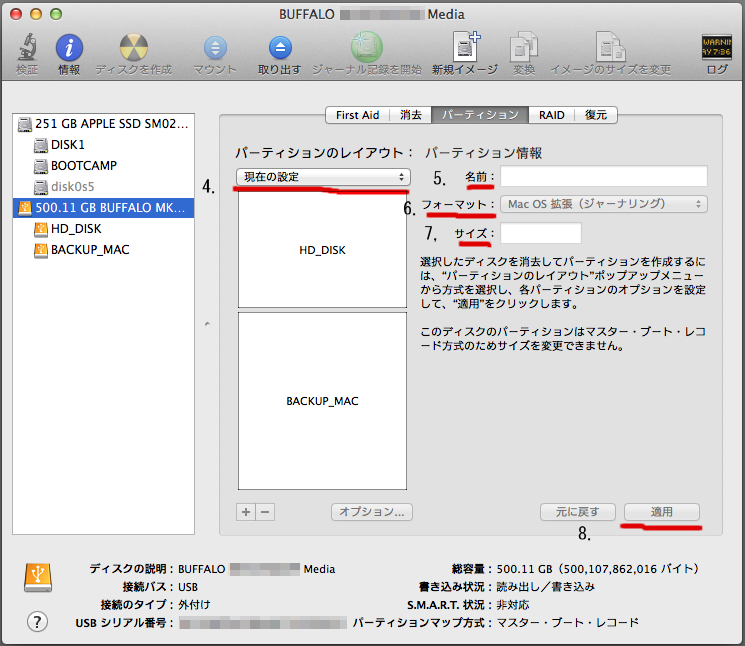Select the BACKUP_MAC partition block
Image resolution: width=745 pixels, height=646 pixels.
(x=322, y=401)
